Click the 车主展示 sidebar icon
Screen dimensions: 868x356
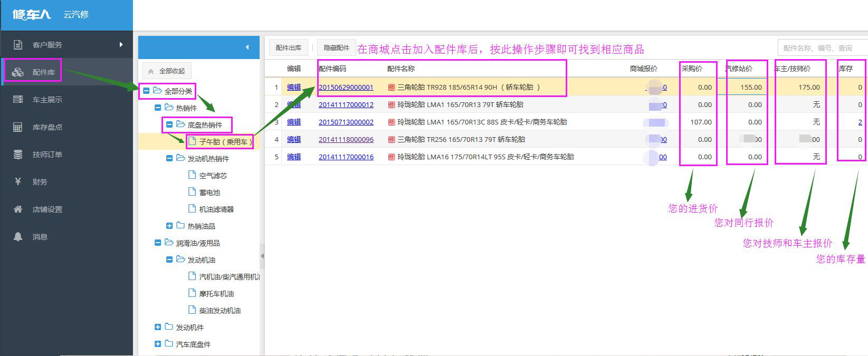coord(18,100)
